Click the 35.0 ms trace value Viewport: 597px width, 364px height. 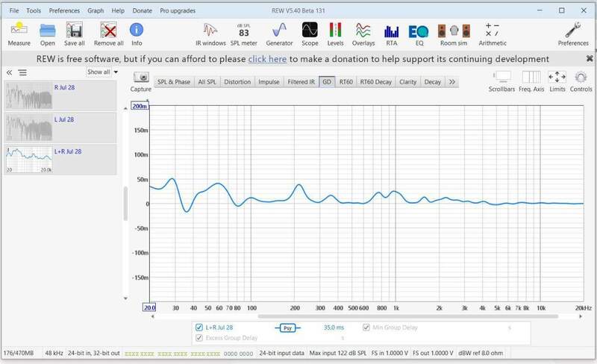pos(334,327)
